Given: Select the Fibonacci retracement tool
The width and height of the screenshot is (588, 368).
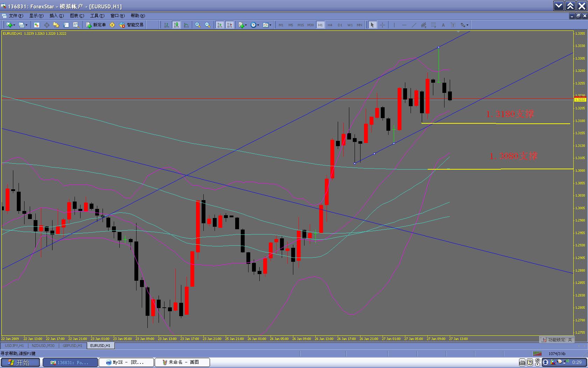Looking at the screenshot, I should [x=434, y=25].
